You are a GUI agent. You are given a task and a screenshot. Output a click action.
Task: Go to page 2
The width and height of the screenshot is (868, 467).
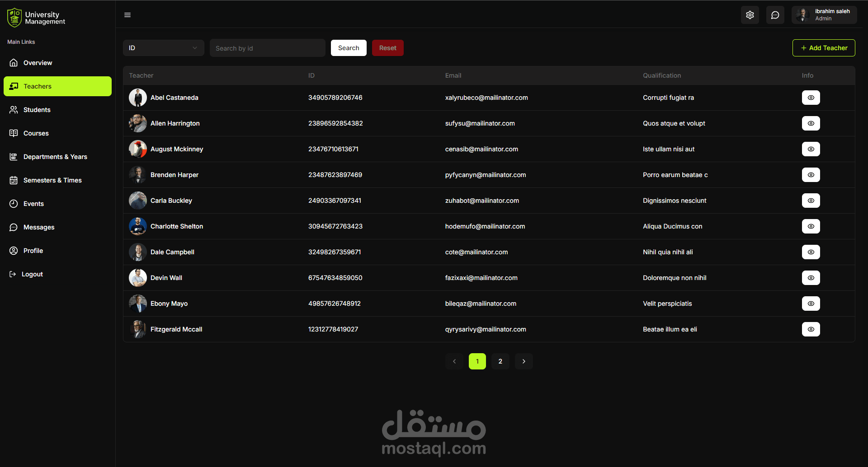coord(500,361)
